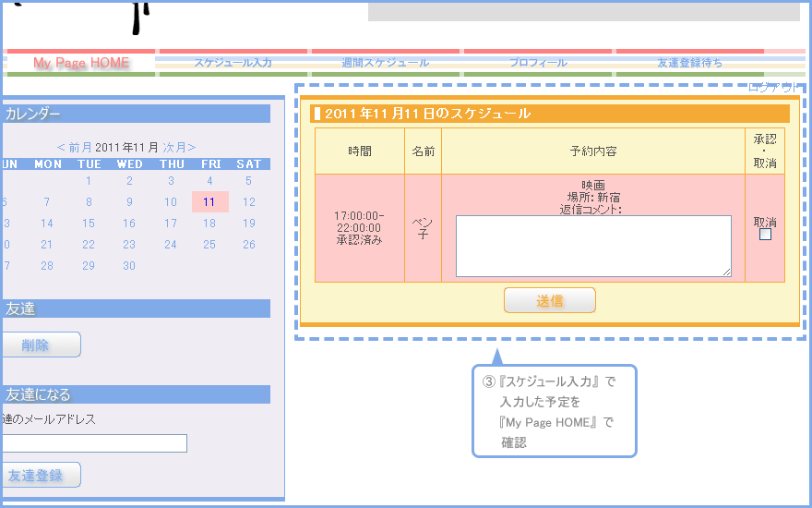Click the resize grip of the comment box
The width and height of the screenshot is (812, 508).
pyautogui.click(x=726, y=272)
